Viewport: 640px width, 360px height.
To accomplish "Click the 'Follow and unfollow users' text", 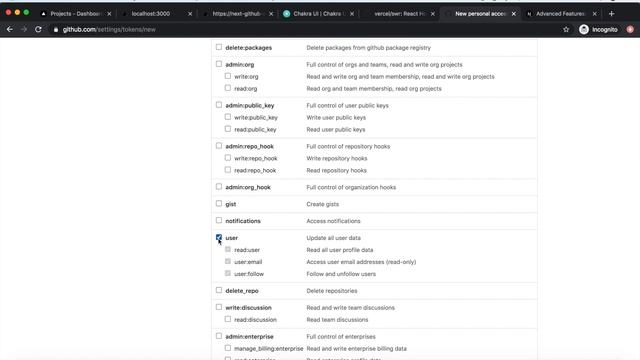I will (x=341, y=274).
